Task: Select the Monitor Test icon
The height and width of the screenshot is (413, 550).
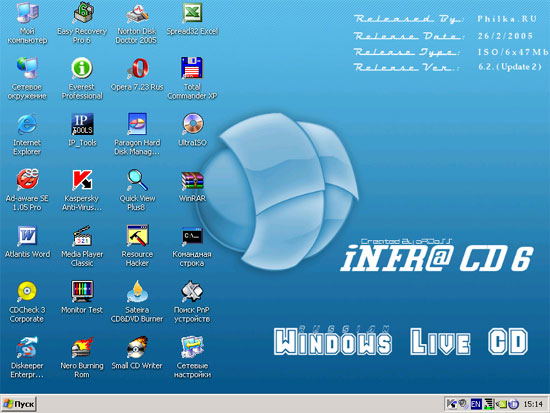Action: [x=82, y=291]
